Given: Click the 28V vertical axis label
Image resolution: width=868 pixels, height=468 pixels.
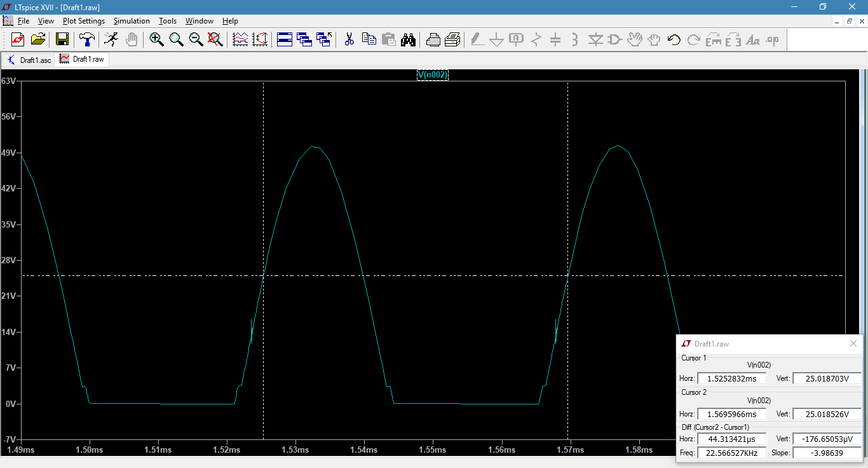Looking at the screenshot, I should [x=8, y=261].
